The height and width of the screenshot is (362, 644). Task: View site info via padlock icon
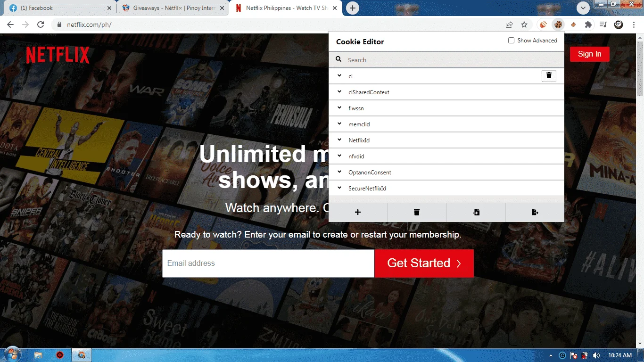(x=59, y=25)
